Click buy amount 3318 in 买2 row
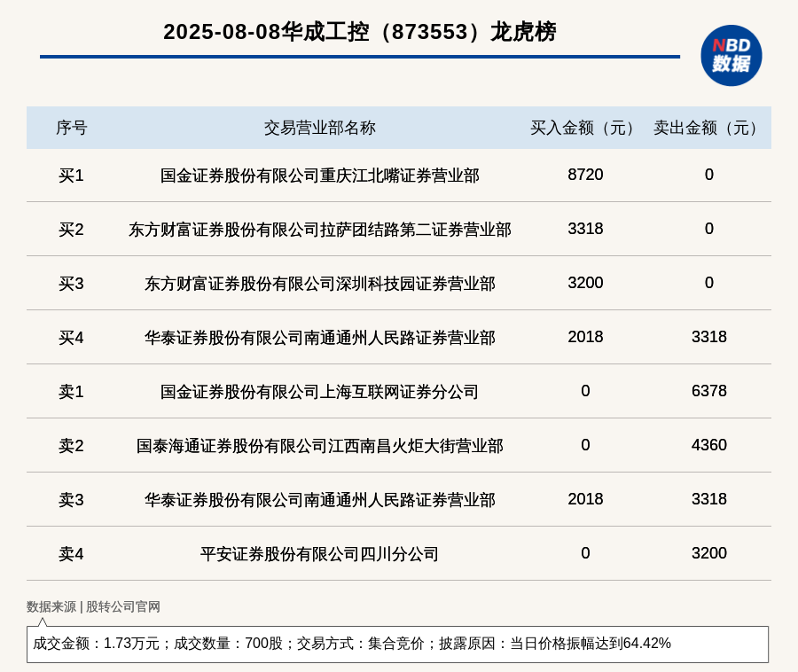This screenshot has width=798, height=672. [585, 229]
